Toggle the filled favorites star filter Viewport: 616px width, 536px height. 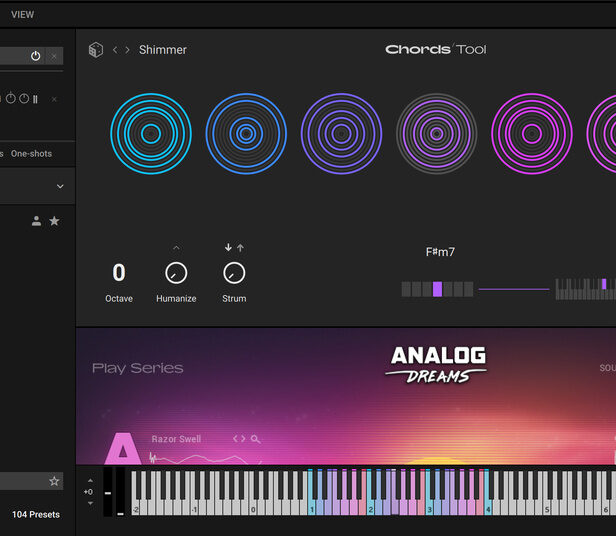pyautogui.click(x=54, y=221)
